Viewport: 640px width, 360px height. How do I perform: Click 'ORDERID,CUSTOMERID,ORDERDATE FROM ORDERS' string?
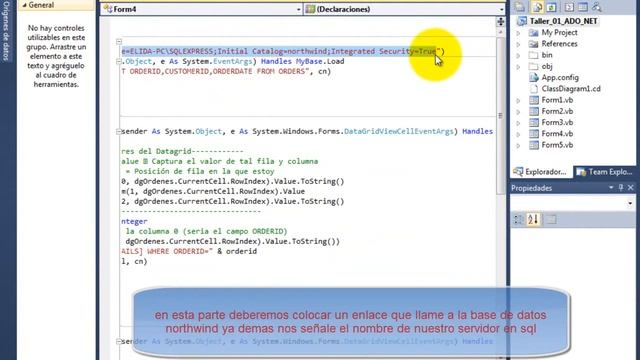click(217, 71)
